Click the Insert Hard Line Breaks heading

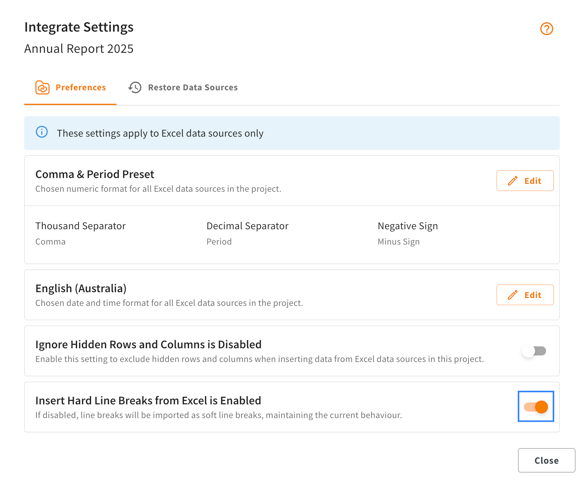148,401
